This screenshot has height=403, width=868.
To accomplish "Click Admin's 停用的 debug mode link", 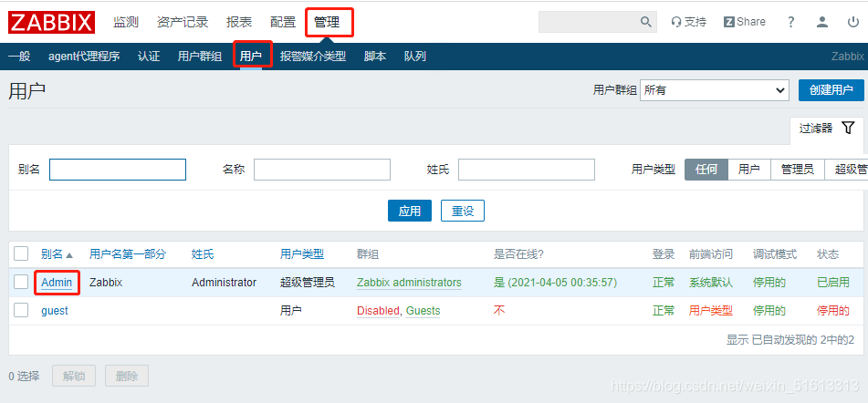I will pyautogui.click(x=769, y=283).
